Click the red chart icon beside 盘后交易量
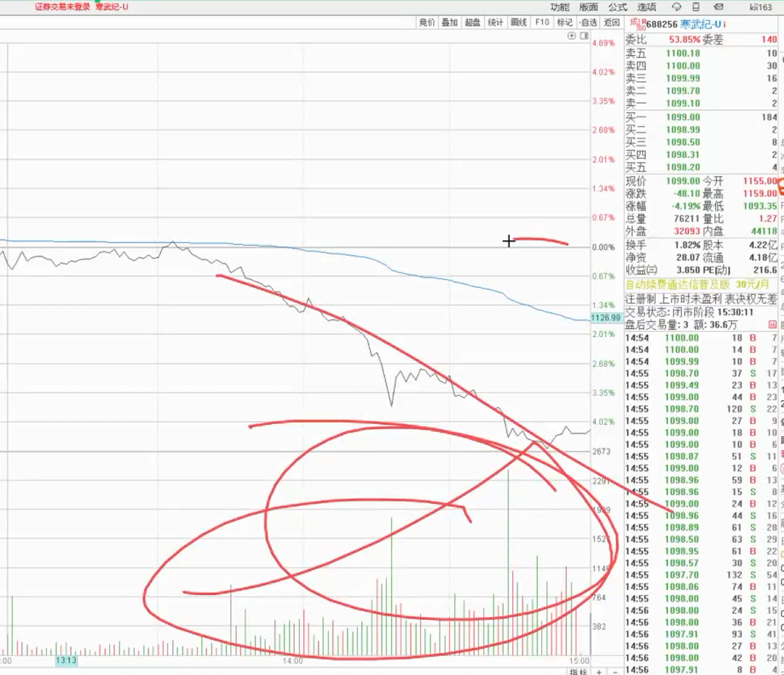 point(772,325)
